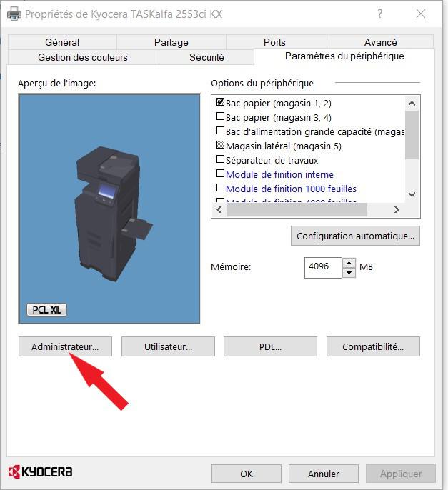This screenshot has width=448, height=490.
Task: Enable Module de finition interne
Action: 221,174
